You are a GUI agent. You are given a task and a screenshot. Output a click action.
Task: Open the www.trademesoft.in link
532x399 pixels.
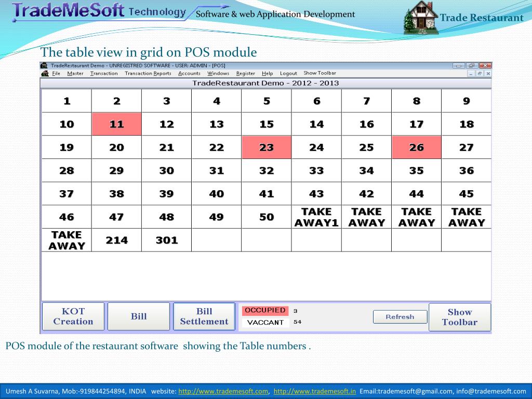(314, 391)
